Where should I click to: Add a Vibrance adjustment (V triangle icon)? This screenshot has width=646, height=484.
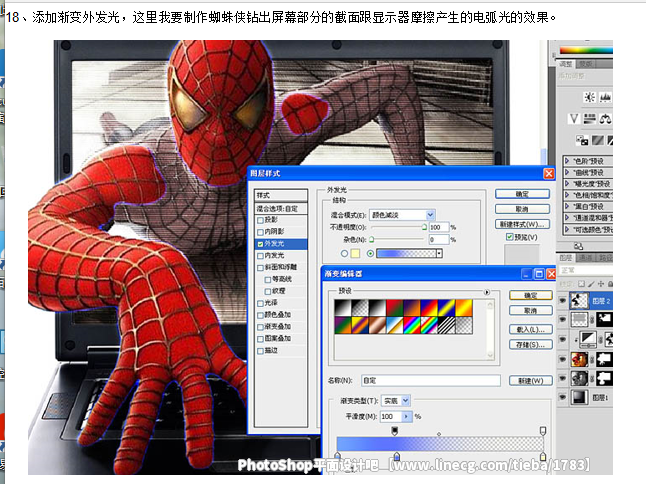click(x=573, y=119)
